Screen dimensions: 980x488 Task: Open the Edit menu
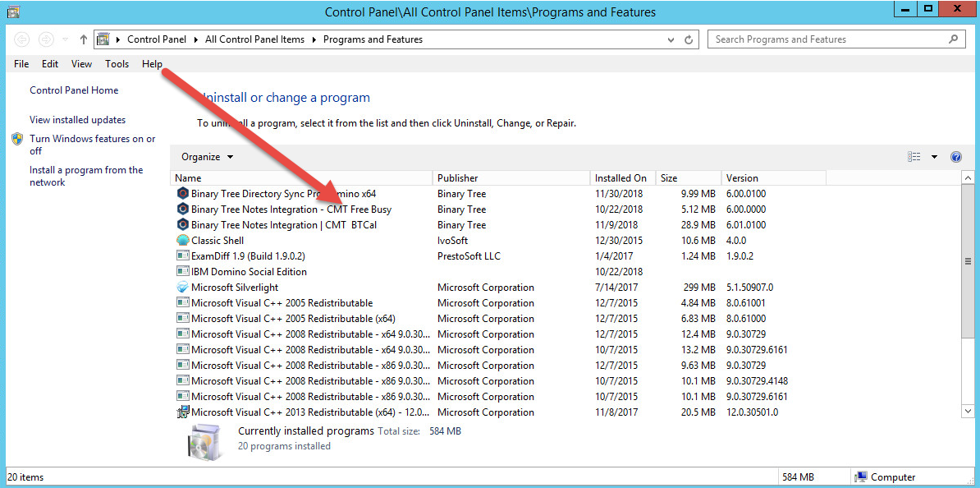[50, 64]
